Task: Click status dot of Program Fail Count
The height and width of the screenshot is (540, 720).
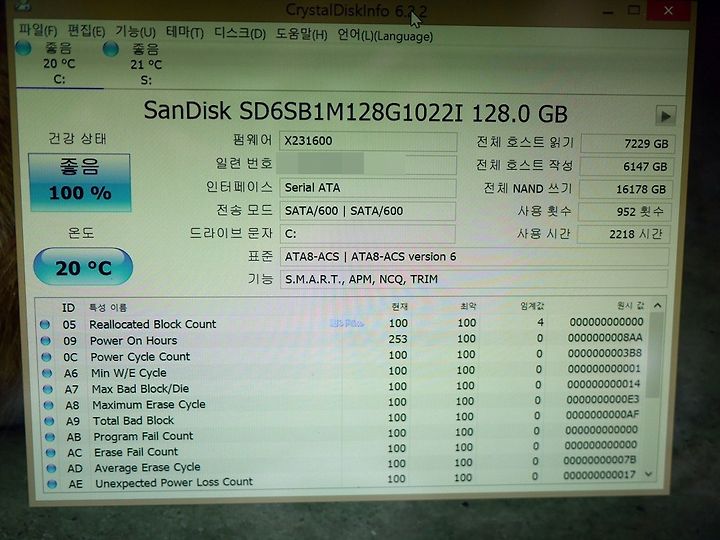Action: [x=50, y=437]
